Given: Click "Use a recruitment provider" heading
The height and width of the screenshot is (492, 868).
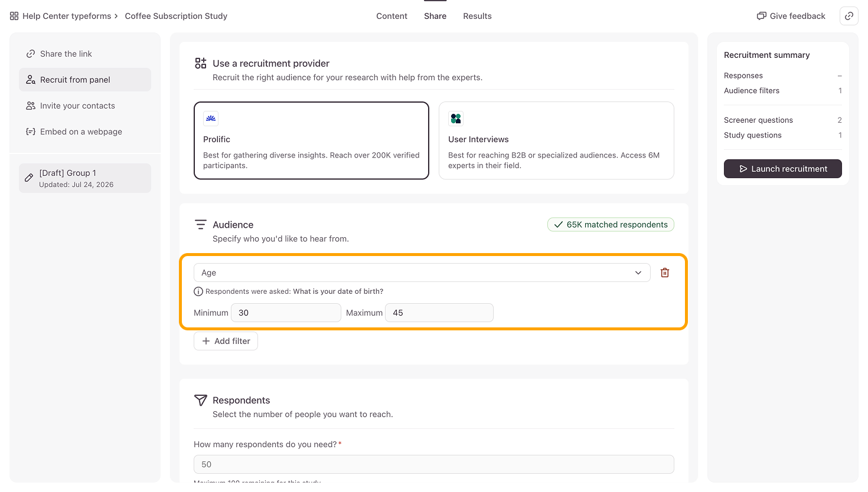Looking at the screenshot, I should click(x=271, y=63).
